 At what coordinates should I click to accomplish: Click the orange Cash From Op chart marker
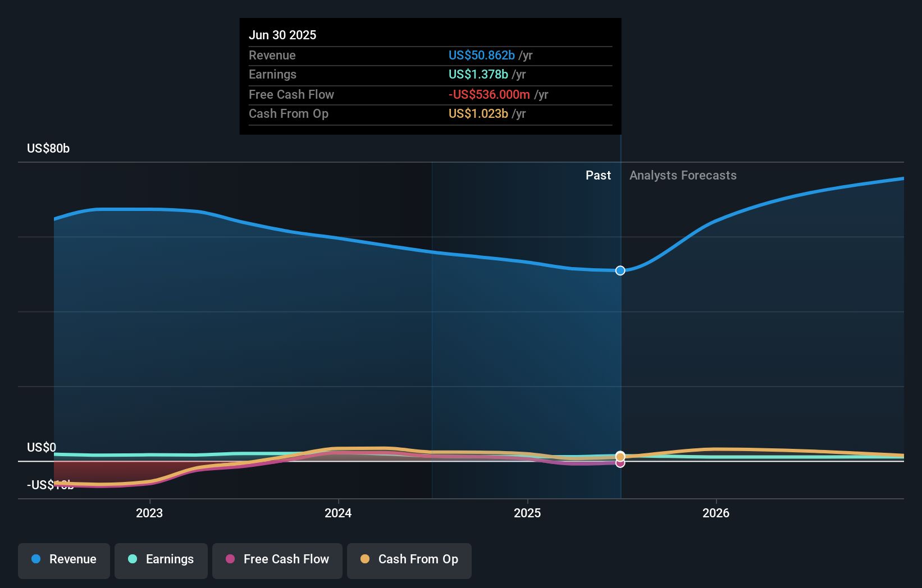click(x=620, y=456)
